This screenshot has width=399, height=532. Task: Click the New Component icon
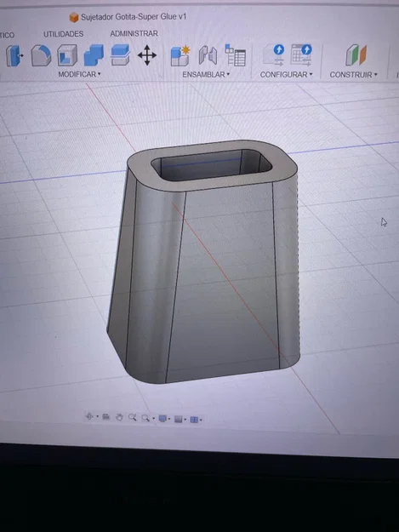click(180, 55)
